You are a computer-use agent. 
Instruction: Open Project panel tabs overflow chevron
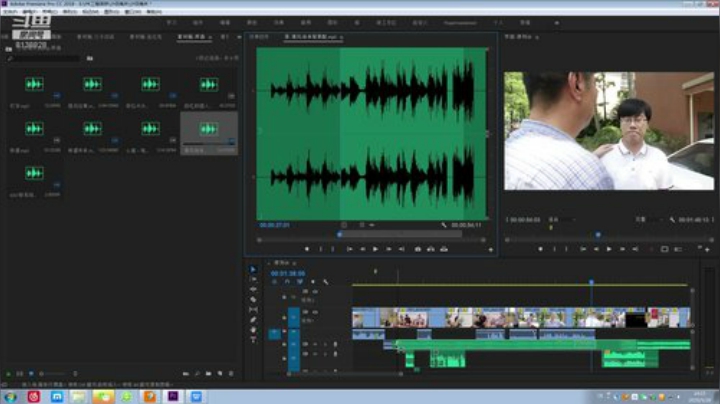[x=239, y=37]
